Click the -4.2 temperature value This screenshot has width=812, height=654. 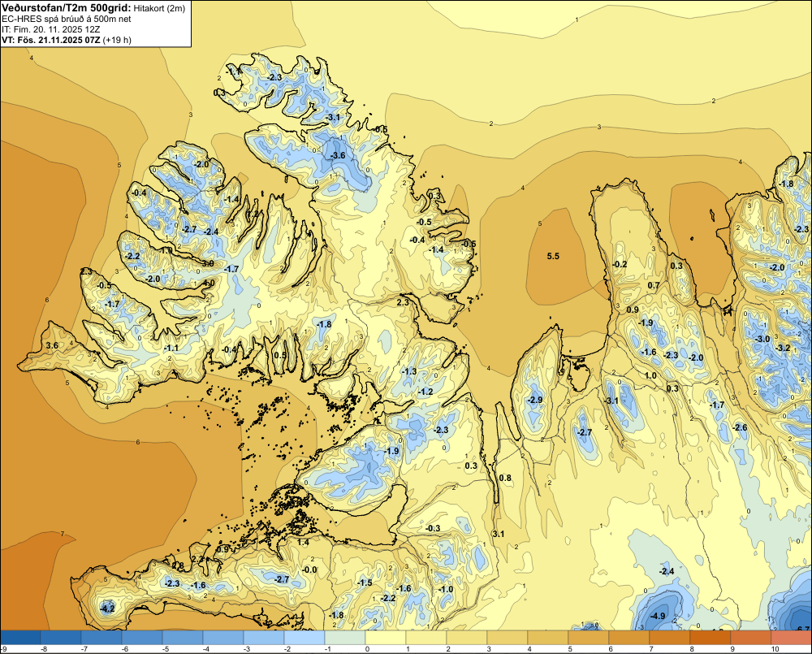point(107,609)
